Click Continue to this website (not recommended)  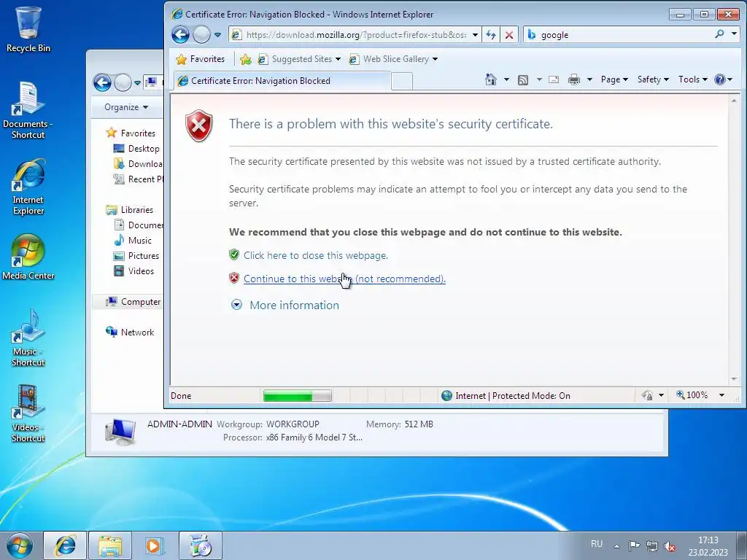click(x=344, y=279)
